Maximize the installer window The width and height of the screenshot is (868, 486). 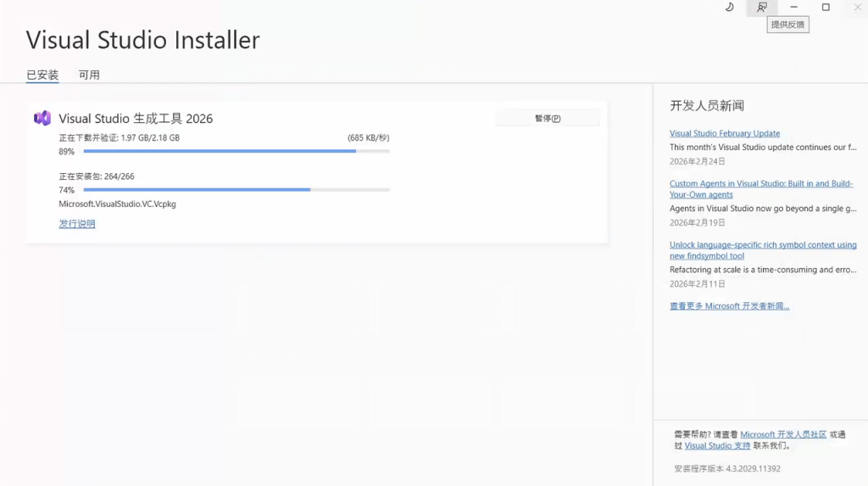pos(826,8)
